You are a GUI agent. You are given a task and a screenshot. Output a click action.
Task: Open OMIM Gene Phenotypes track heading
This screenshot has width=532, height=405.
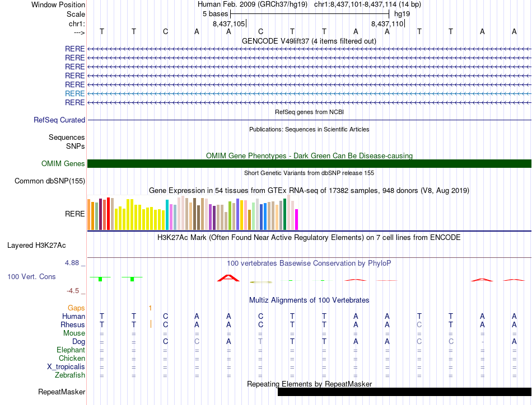point(309,156)
